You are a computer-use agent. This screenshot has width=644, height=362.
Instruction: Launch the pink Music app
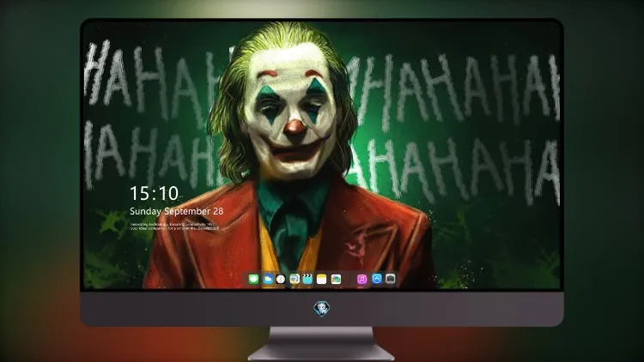(x=361, y=280)
